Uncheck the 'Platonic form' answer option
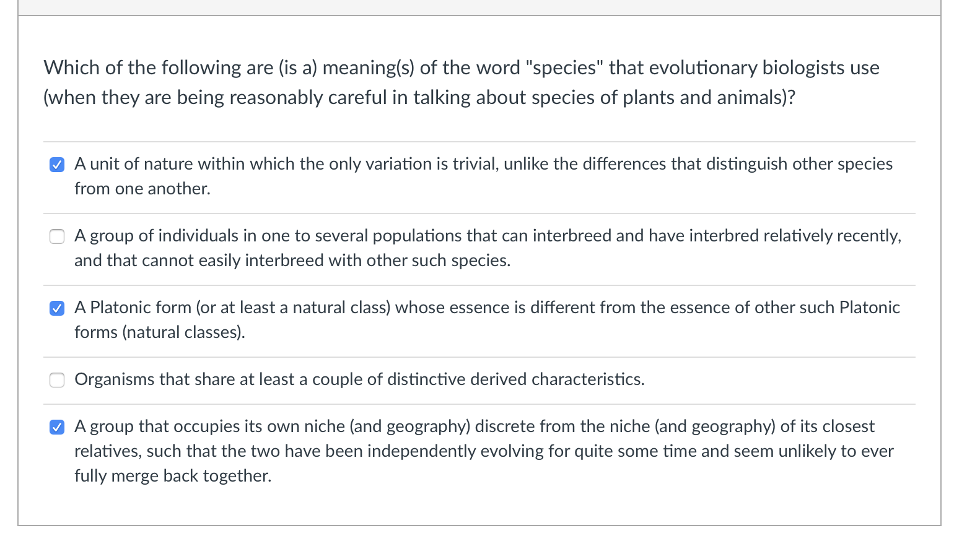Screen dimensions: 980x541 click(56, 308)
